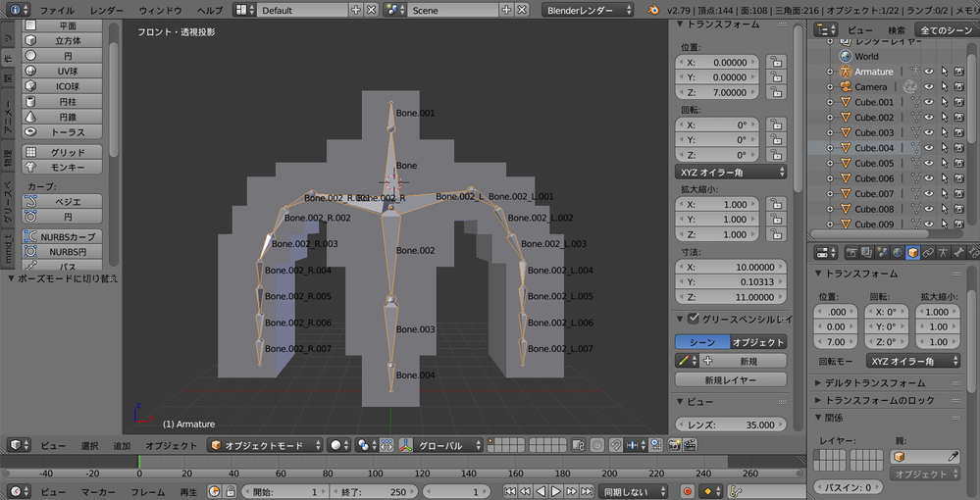Screen dimensions: 980x500
Task: Open the ファイル (File) menu
Action: (57, 10)
